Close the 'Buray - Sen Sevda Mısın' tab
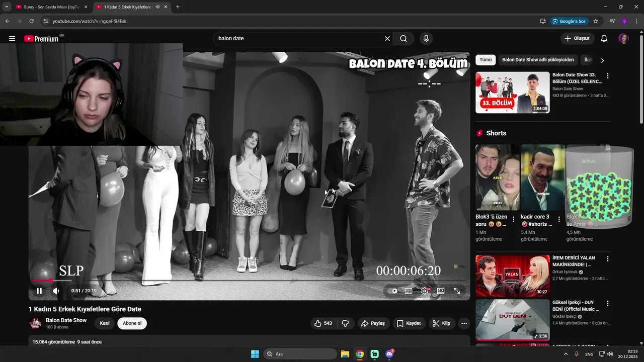The width and height of the screenshot is (644, 362). coord(86,7)
